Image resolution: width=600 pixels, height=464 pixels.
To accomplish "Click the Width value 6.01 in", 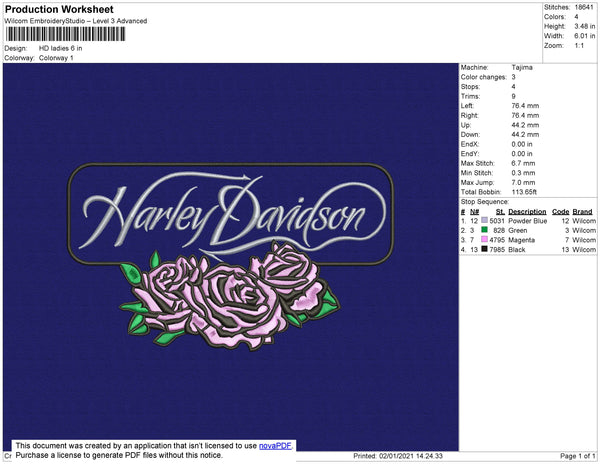I will [x=584, y=36].
